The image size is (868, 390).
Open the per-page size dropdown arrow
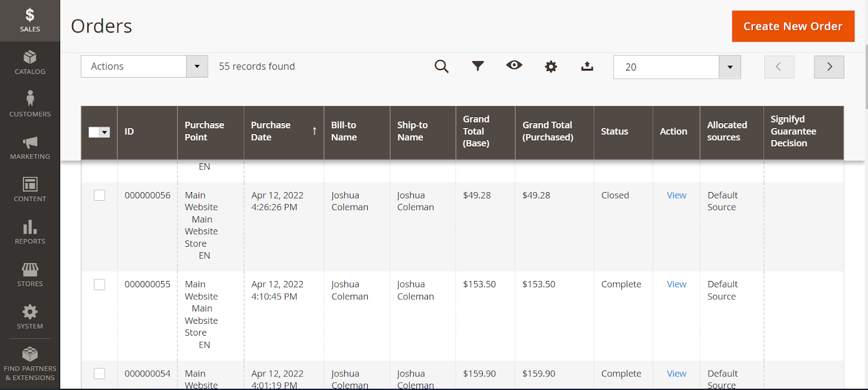730,67
